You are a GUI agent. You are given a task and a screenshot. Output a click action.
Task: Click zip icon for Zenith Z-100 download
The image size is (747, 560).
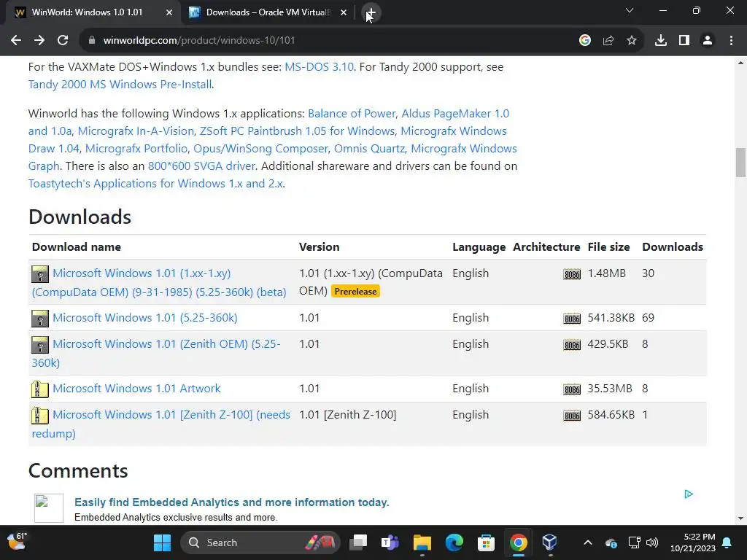click(x=40, y=416)
